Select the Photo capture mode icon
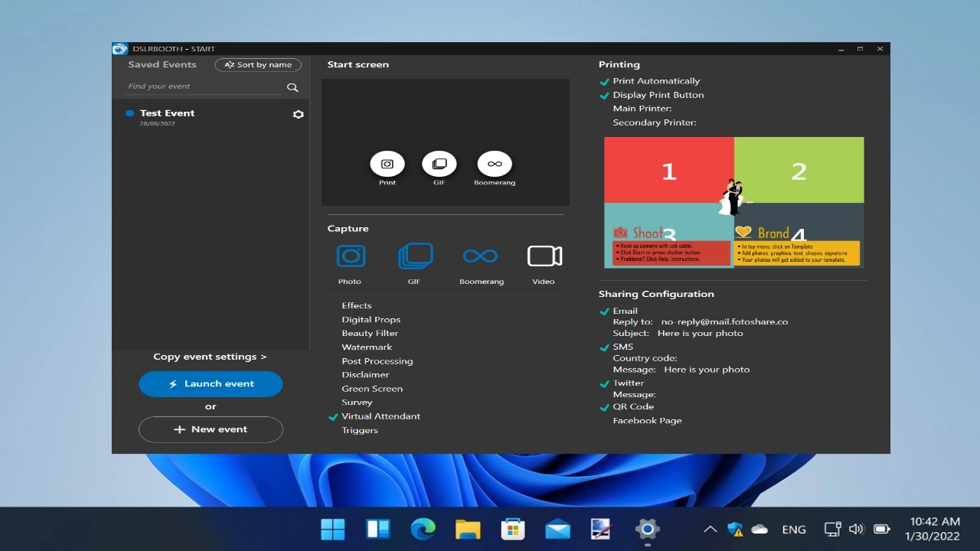Screen dimensions: 980x551 pyautogui.click(x=351, y=256)
